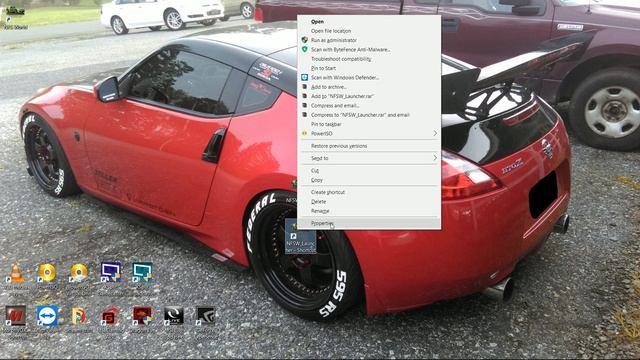Open the VLC media player desktop shortcut
Screen dimensions: 640x360
click(x=16, y=273)
